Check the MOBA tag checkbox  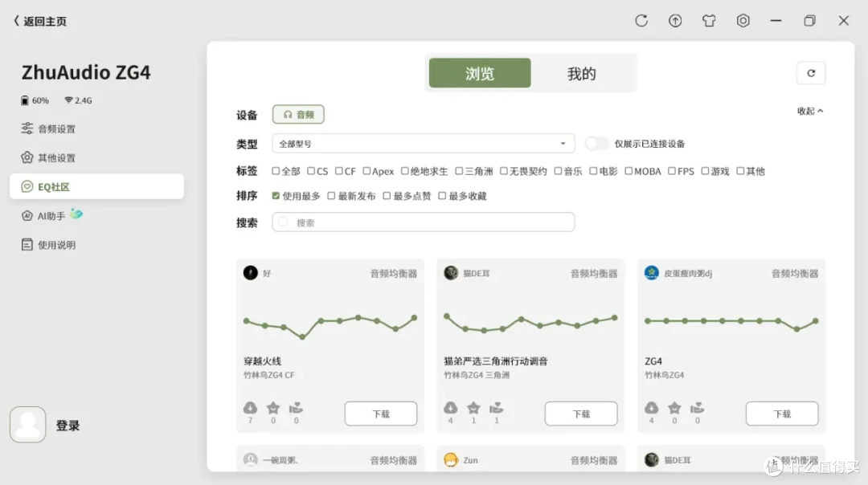(x=628, y=172)
